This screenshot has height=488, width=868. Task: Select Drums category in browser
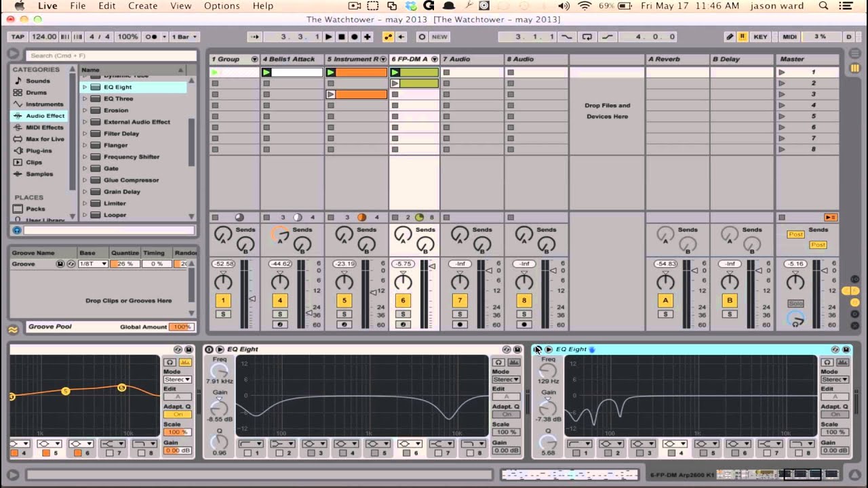[37, 92]
